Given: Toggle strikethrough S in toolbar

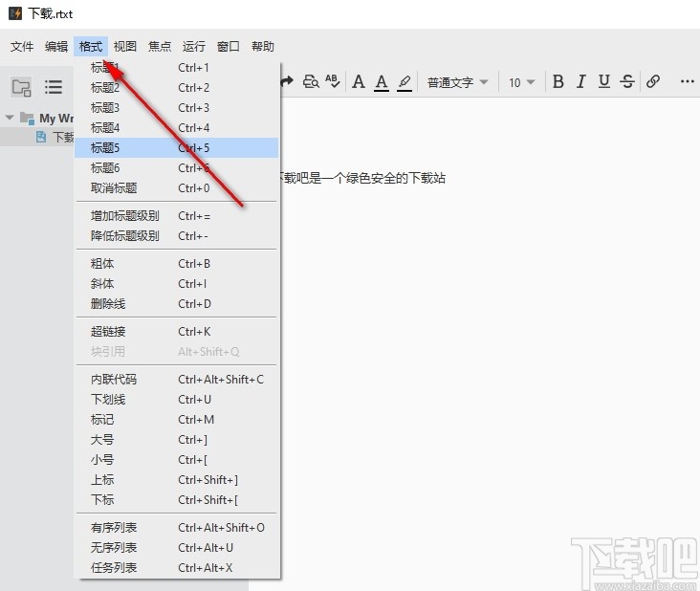Looking at the screenshot, I should (x=627, y=81).
